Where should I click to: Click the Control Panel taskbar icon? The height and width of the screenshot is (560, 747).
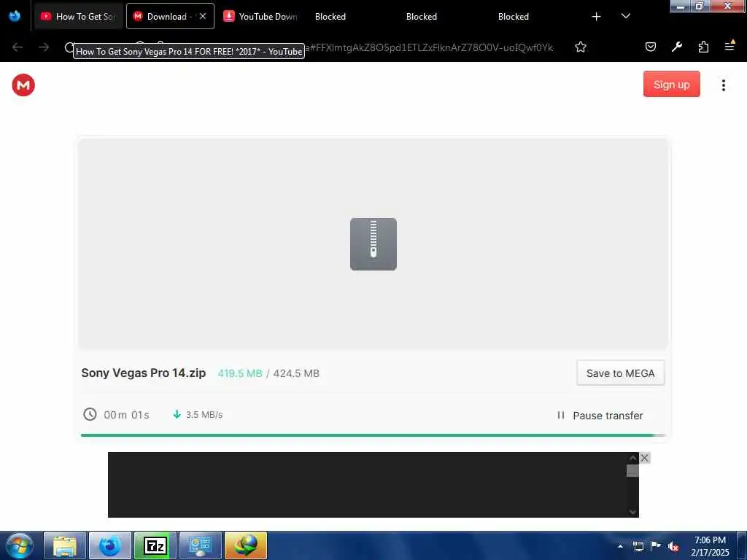(201, 545)
